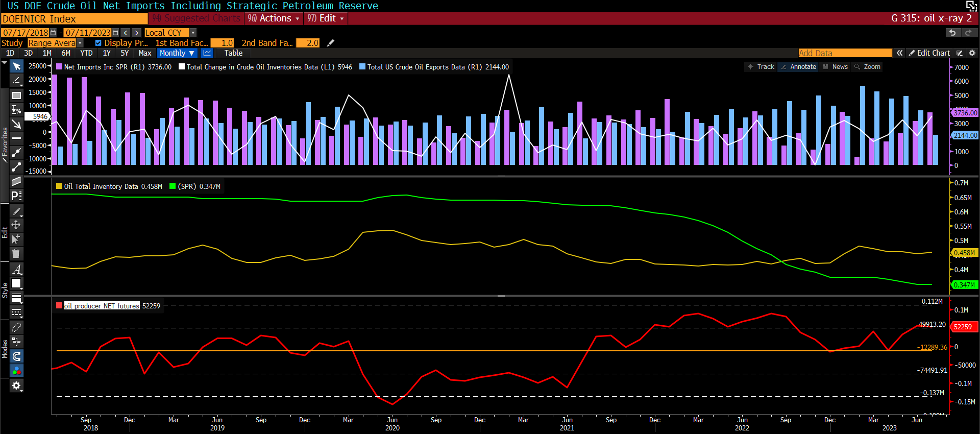Select the 5Y time range
The width and height of the screenshot is (980, 434).
pyautogui.click(x=125, y=53)
